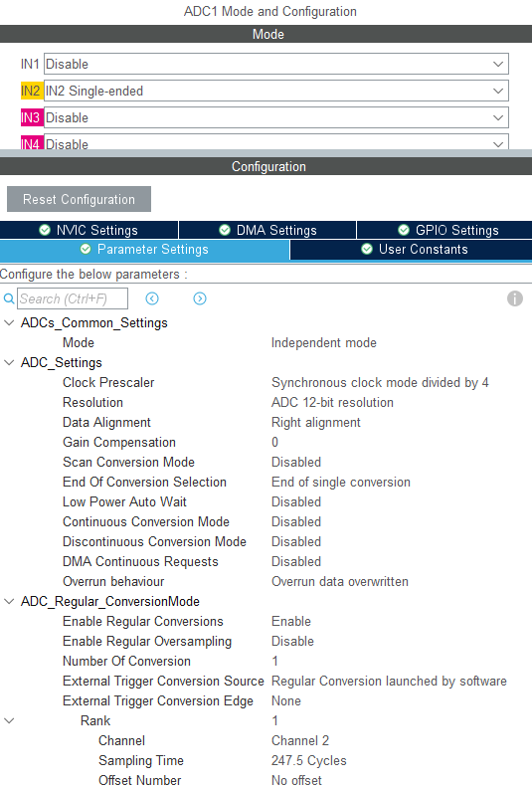This screenshot has width=532, height=789.
Task: Collapse the Rank tree node
Action: point(9,720)
